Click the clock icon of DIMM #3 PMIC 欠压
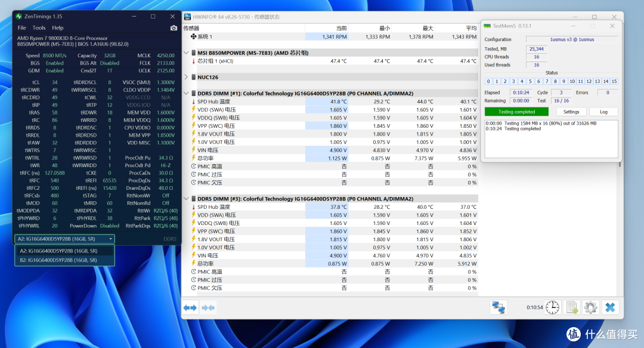 193,288
